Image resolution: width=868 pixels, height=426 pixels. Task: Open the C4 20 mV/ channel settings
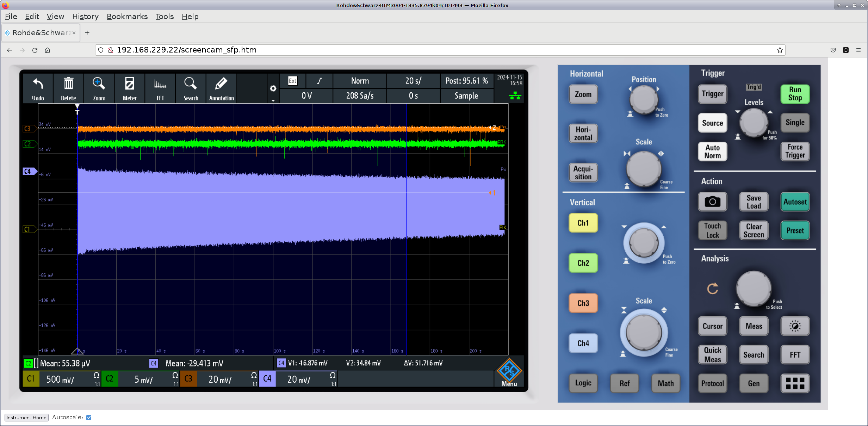point(298,379)
